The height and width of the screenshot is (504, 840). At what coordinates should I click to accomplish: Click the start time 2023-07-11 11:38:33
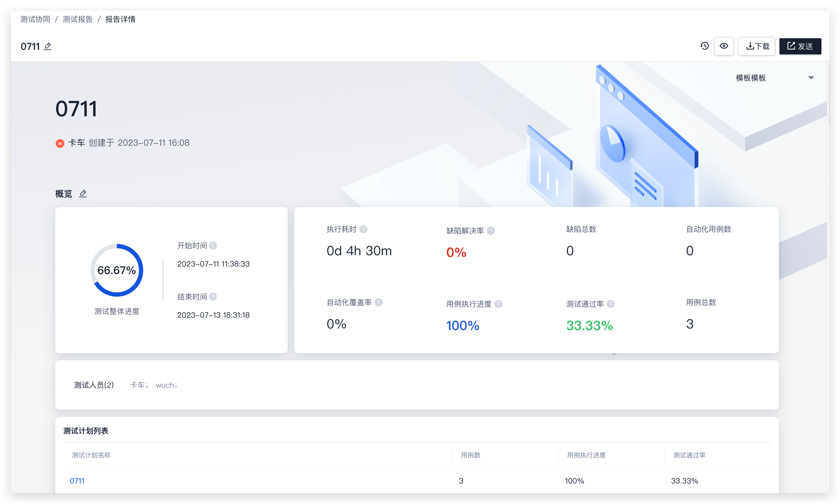point(213,264)
